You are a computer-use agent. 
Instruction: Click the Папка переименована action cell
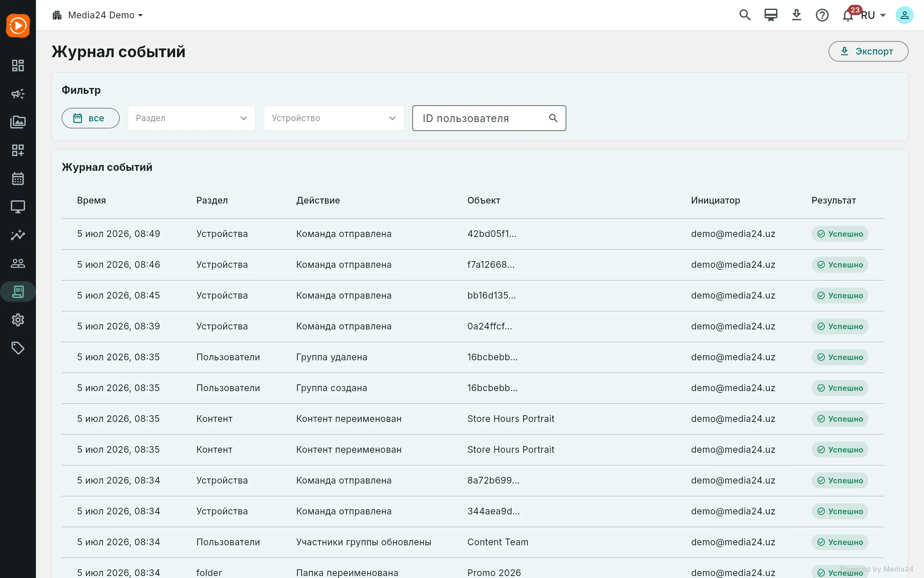[347, 573]
